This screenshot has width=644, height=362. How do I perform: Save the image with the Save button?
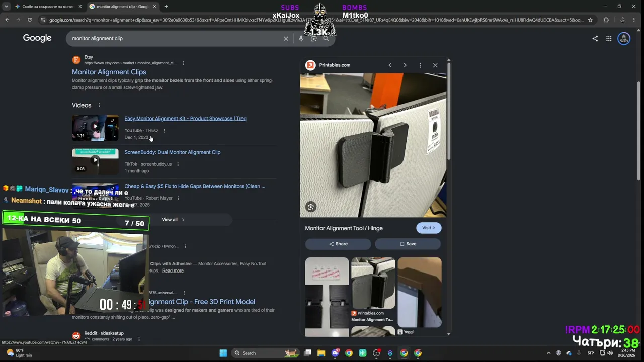(x=408, y=244)
